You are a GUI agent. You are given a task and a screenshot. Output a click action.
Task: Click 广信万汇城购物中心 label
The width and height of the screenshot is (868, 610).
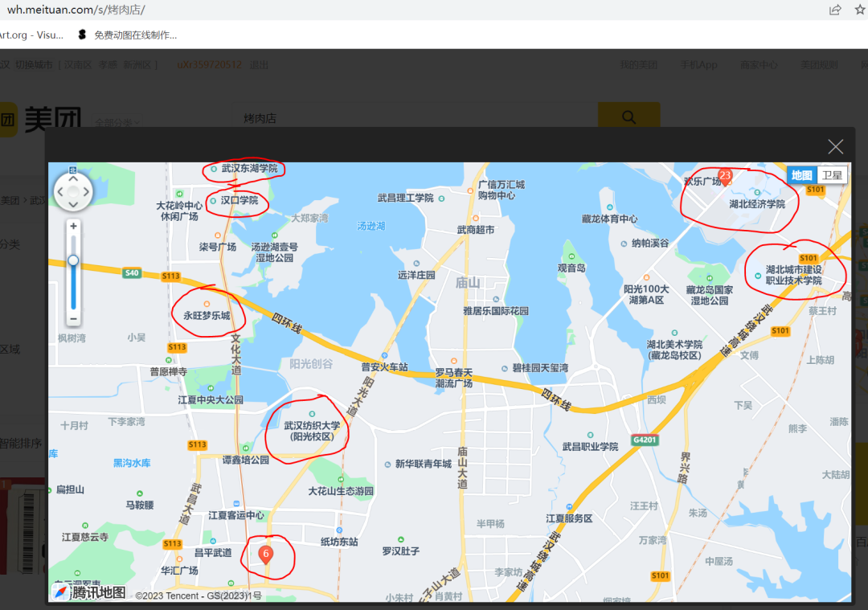pyautogui.click(x=501, y=190)
